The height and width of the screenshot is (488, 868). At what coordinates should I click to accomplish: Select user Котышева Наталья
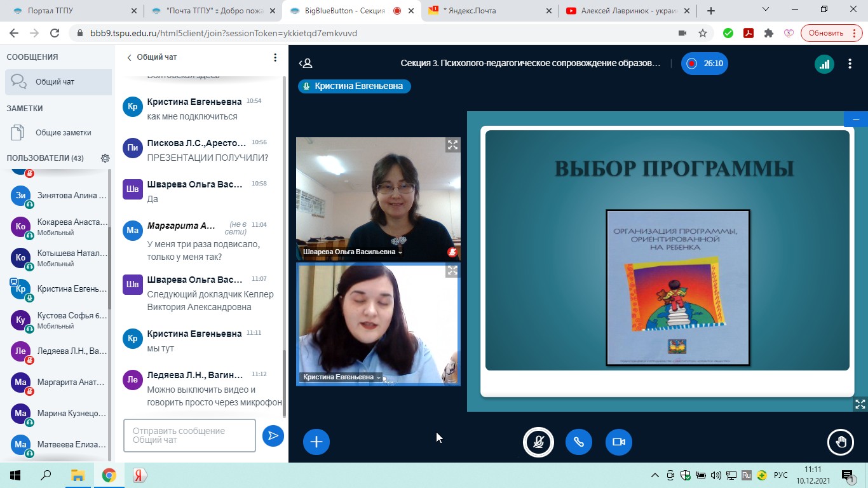point(58,258)
